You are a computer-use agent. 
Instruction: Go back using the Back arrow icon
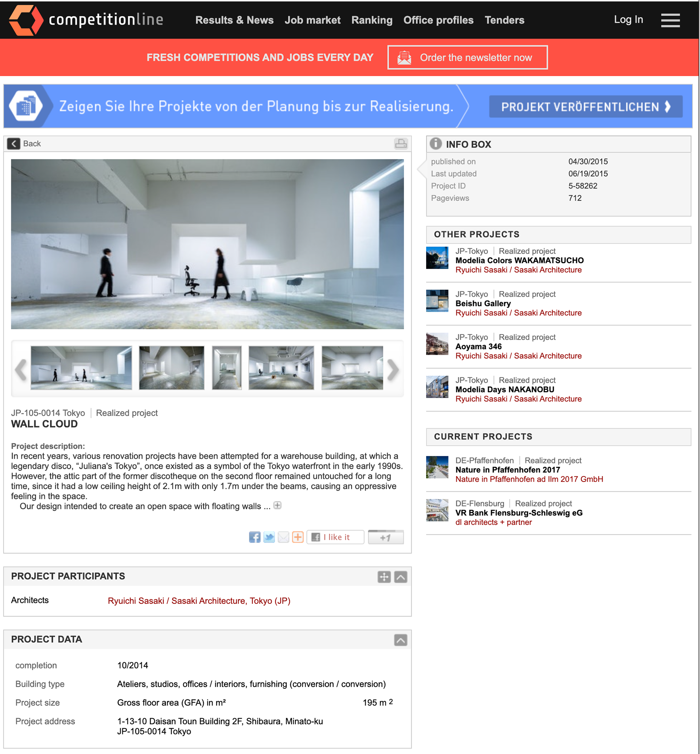coord(13,144)
